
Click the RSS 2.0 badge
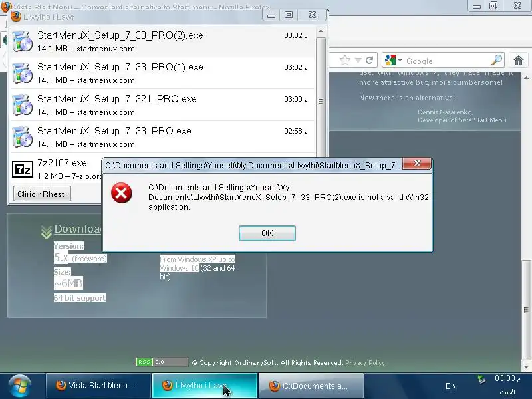[x=162, y=362]
